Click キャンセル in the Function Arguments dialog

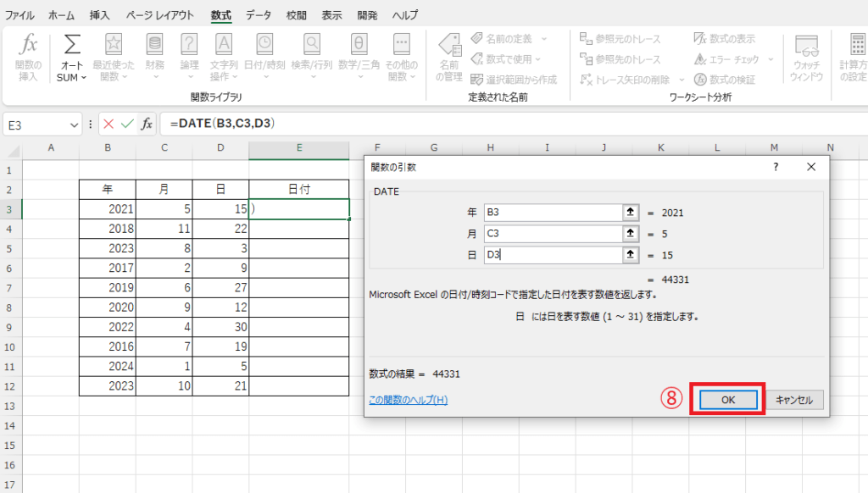click(793, 400)
